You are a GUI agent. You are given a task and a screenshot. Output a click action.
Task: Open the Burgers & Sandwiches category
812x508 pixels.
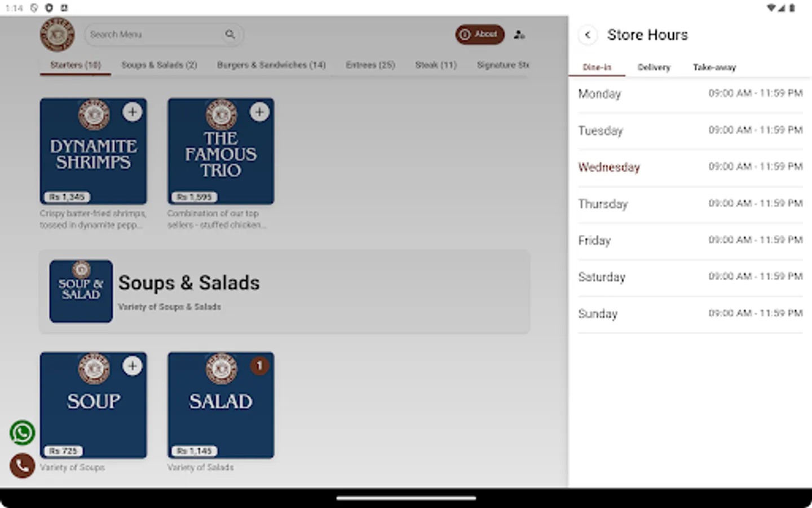271,65
